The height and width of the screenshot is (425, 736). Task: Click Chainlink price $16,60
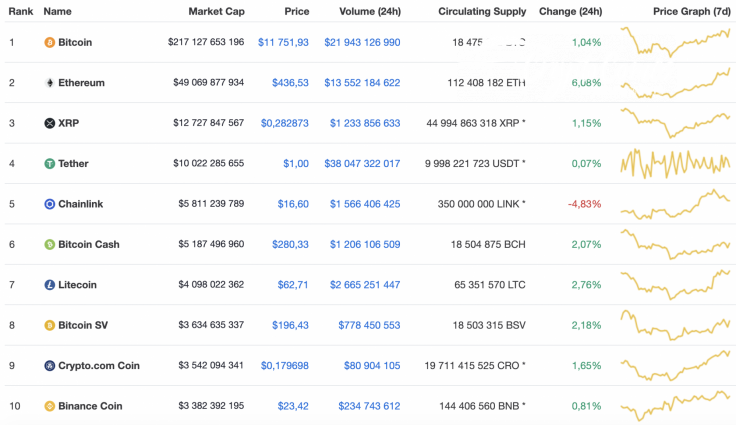tap(293, 204)
